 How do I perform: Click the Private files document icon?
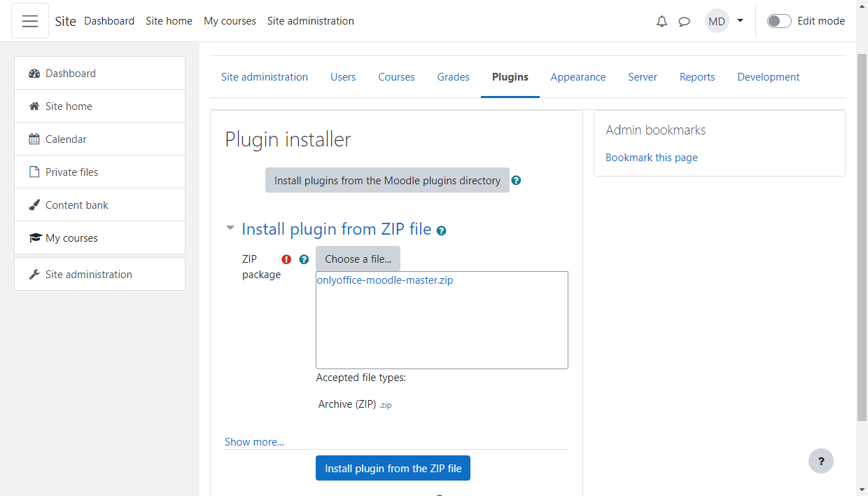click(x=34, y=172)
